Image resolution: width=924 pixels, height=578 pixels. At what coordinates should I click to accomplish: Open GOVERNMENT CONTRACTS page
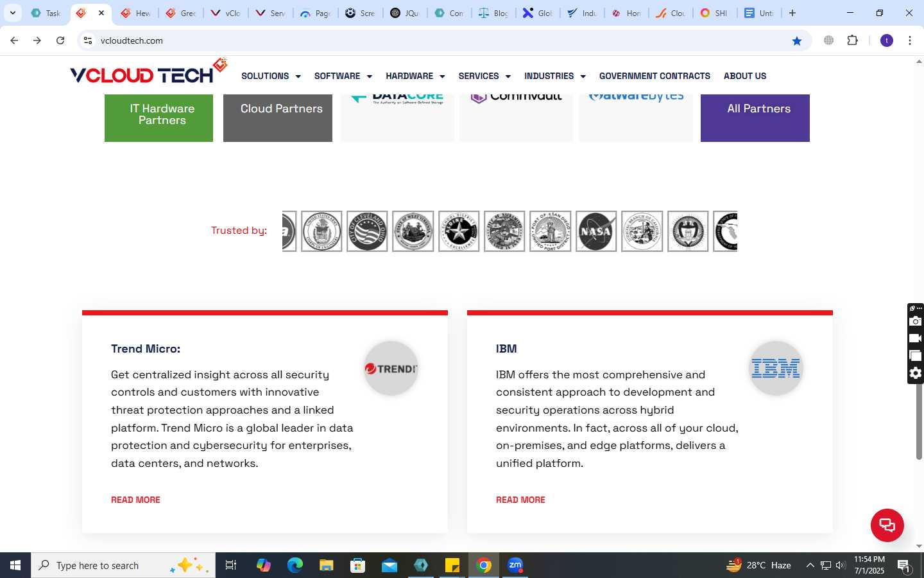654,76
